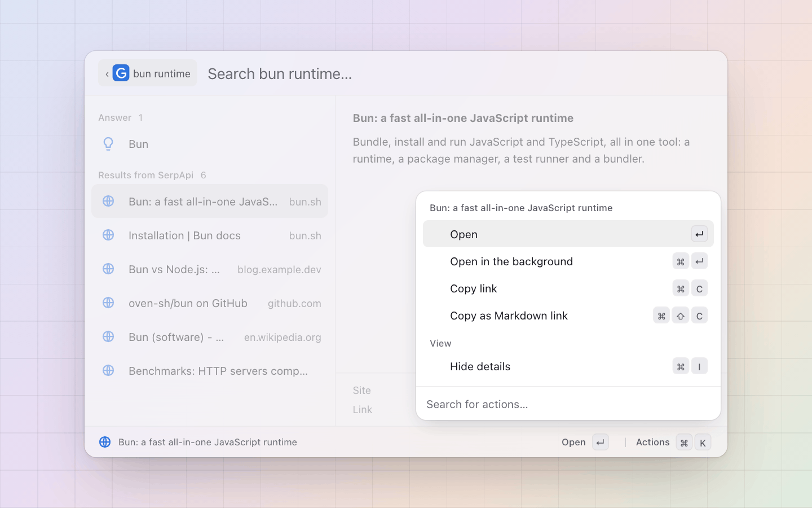Click the I key icon on Hide details
The height and width of the screenshot is (508, 812).
point(699,366)
